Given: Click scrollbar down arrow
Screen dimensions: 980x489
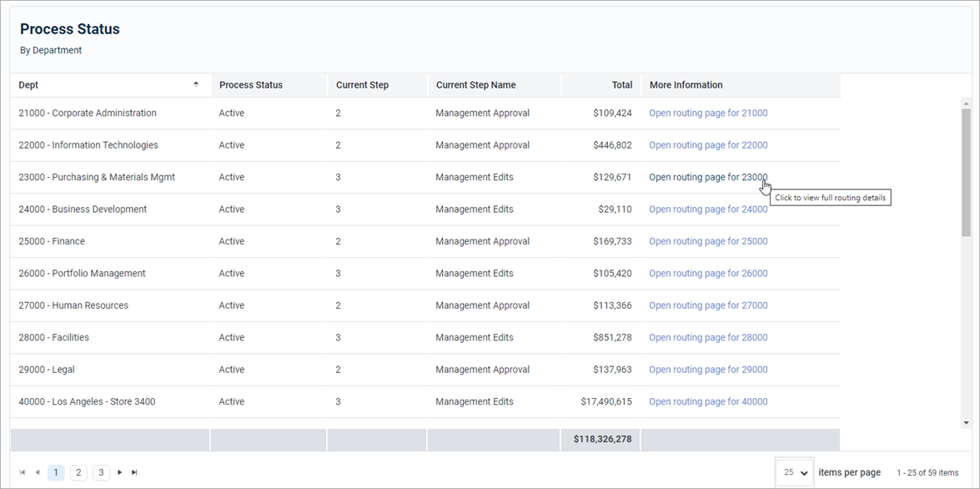Looking at the screenshot, I should [966, 423].
